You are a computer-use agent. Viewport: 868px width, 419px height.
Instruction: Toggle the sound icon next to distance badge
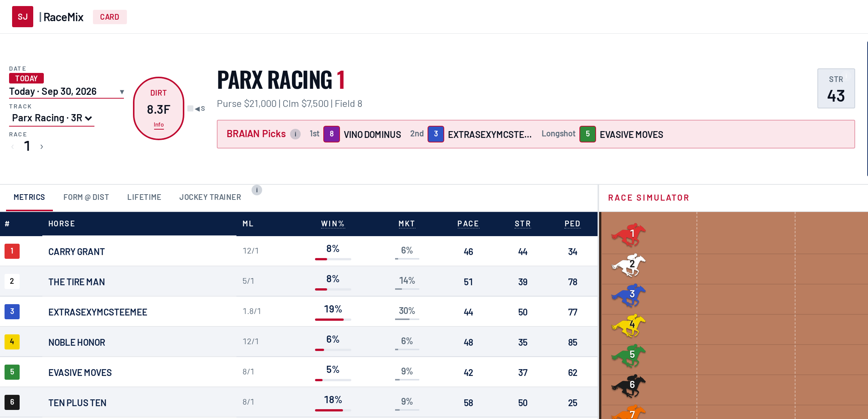pos(196,109)
